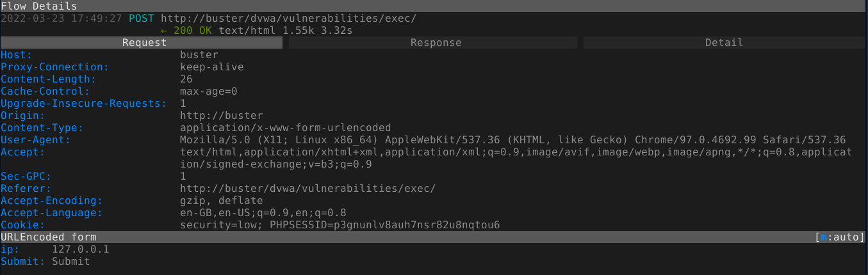Click the User-Agent header value
Viewport: 868px width, 275px height.
tap(512, 140)
